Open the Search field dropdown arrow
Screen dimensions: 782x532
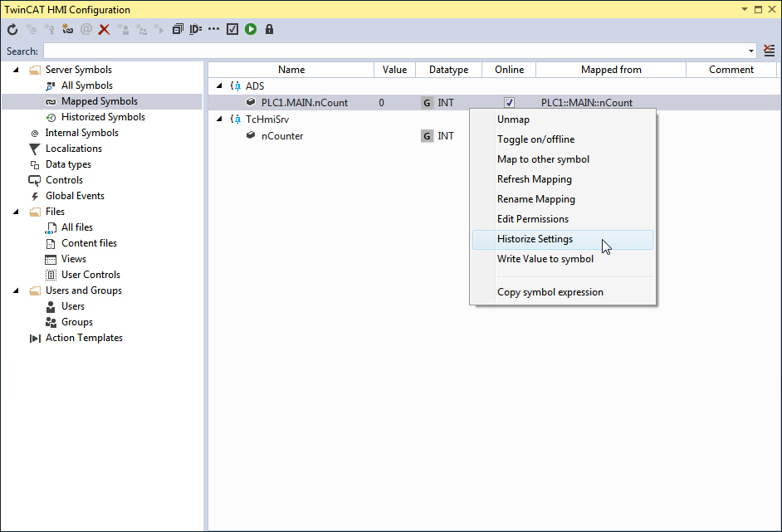click(751, 51)
